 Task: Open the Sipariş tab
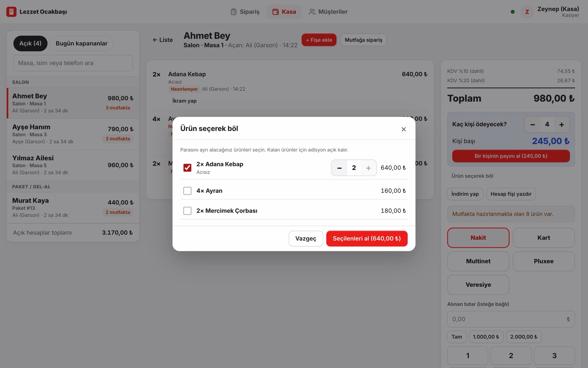click(245, 12)
